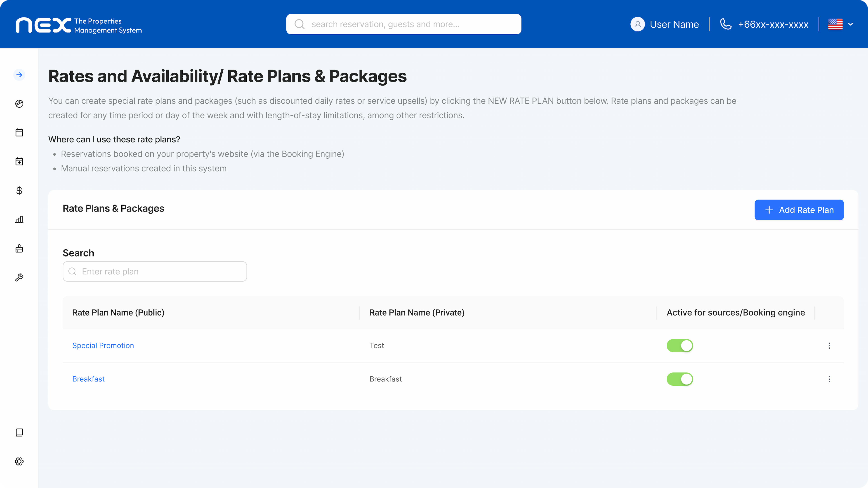Open the settings gear icon
The height and width of the screenshot is (488, 868).
tap(19, 462)
